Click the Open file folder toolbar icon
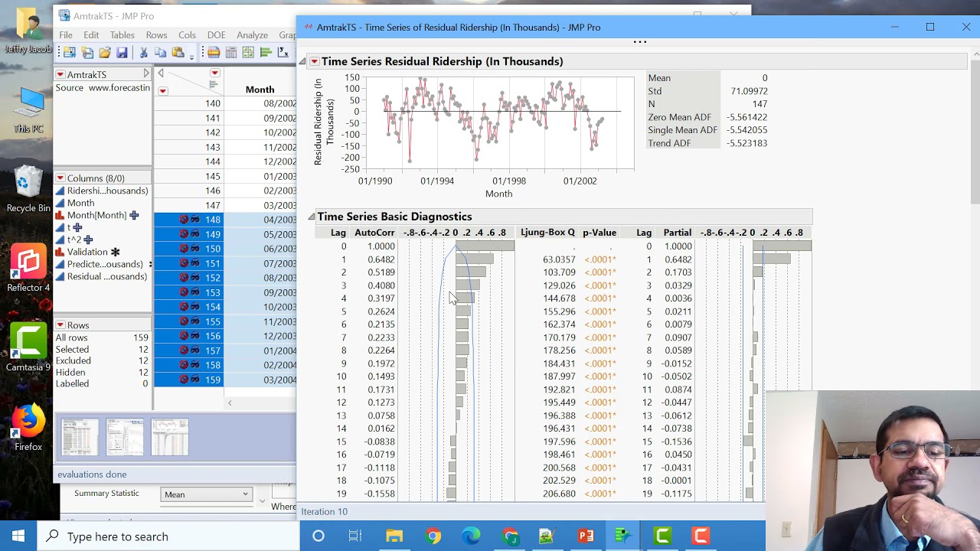Image resolution: width=980 pixels, height=551 pixels. 105,53
